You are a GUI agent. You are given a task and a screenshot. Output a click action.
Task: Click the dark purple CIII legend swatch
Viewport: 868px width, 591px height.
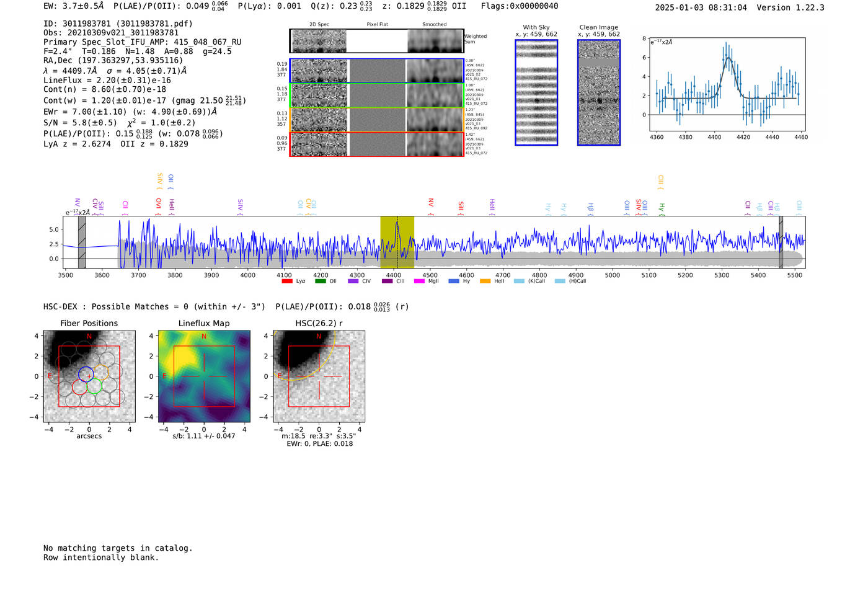(387, 281)
